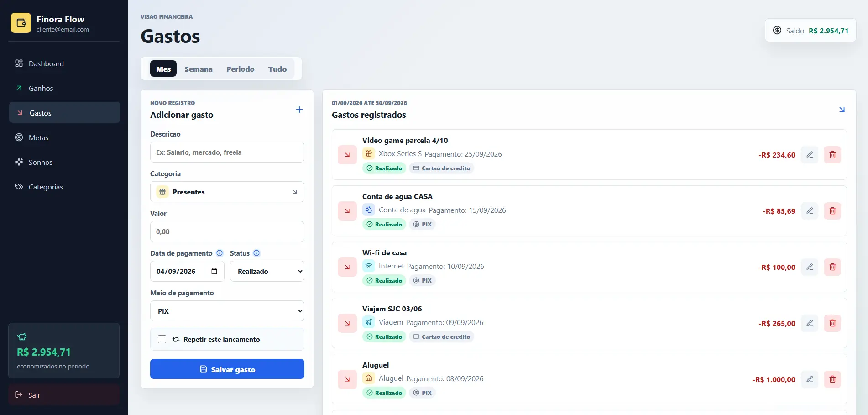Click the info icon next to Data de pagamento

coord(220,253)
